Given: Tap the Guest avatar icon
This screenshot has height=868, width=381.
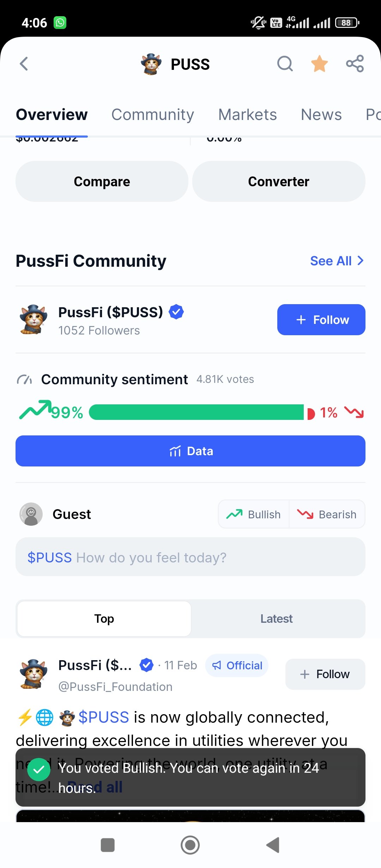Looking at the screenshot, I should [31, 514].
